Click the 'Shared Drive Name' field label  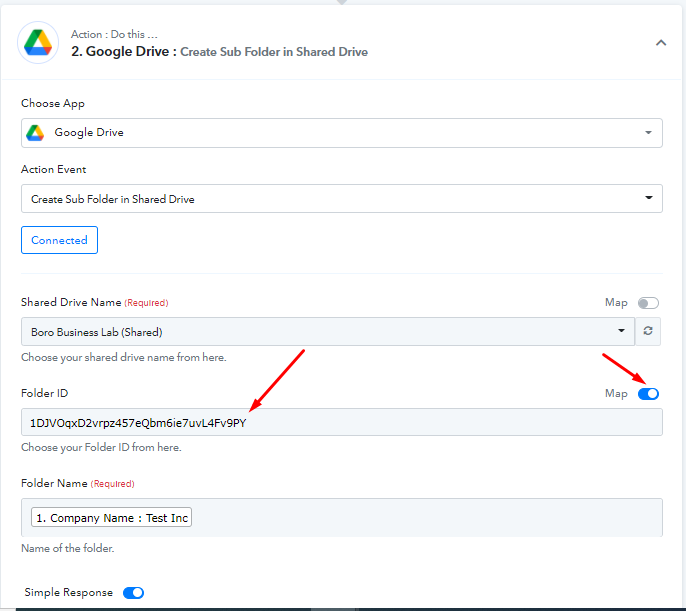tap(71, 302)
